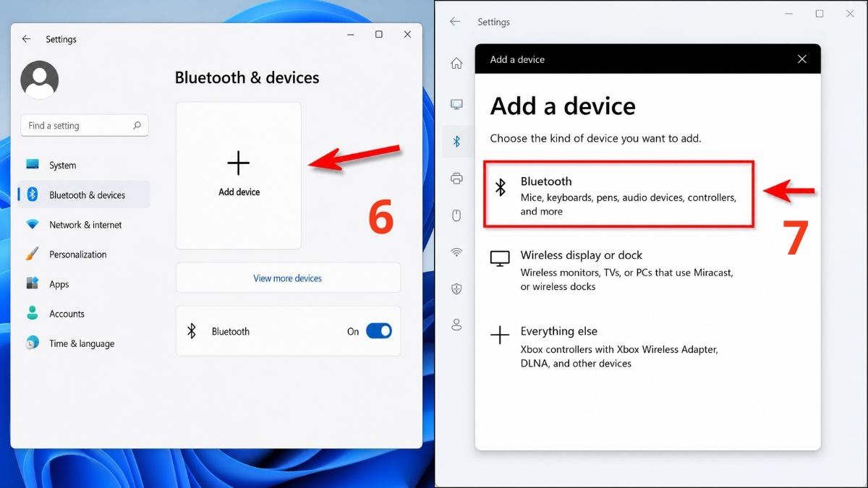
Task: Click the plus icon above Add device
Action: [x=238, y=163]
